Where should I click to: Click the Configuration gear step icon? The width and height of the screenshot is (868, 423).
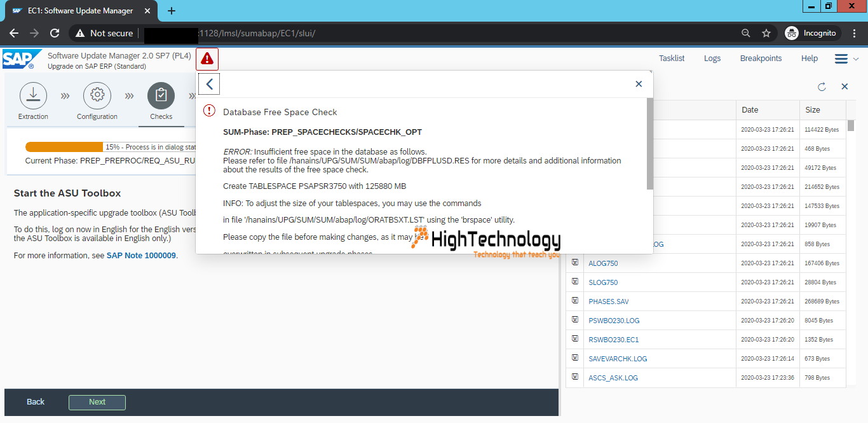(x=97, y=95)
